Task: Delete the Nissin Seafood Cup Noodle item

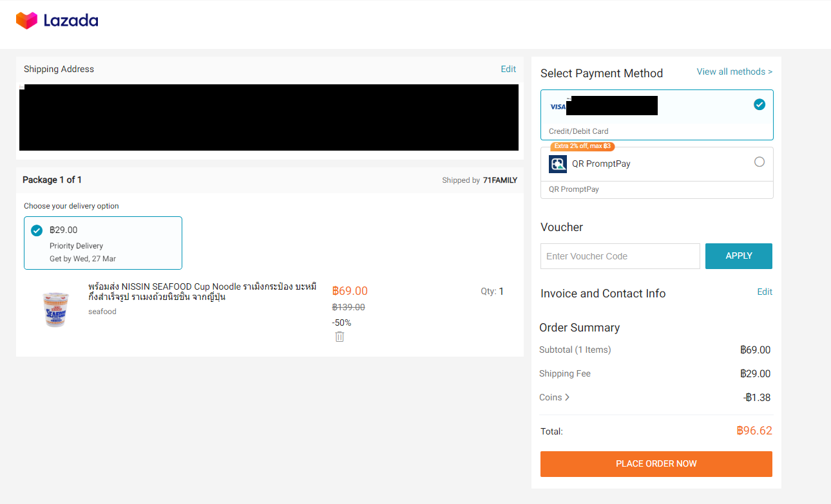Action: pyautogui.click(x=339, y=337)
